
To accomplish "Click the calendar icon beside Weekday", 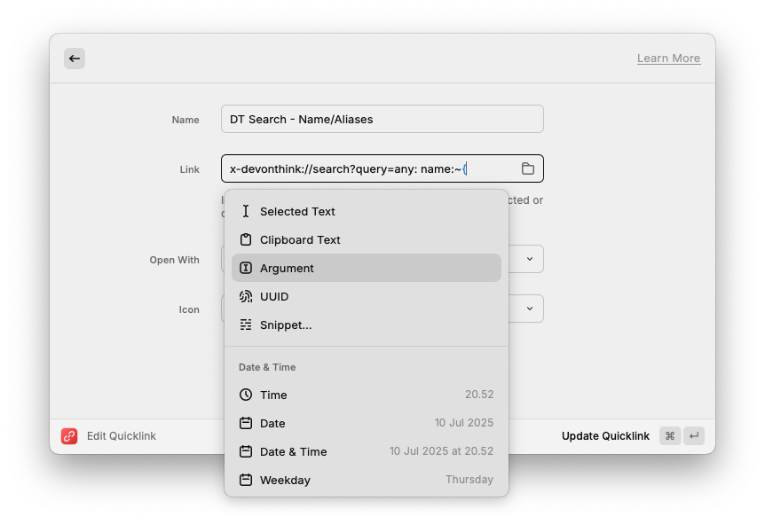I will (x=246, y=480).
